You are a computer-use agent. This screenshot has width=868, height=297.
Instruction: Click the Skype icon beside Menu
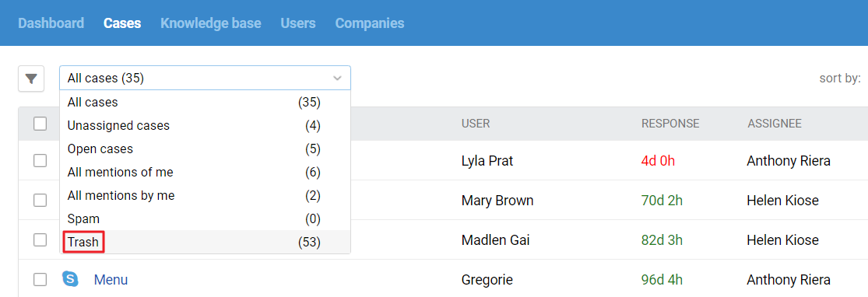pos(70,279)
